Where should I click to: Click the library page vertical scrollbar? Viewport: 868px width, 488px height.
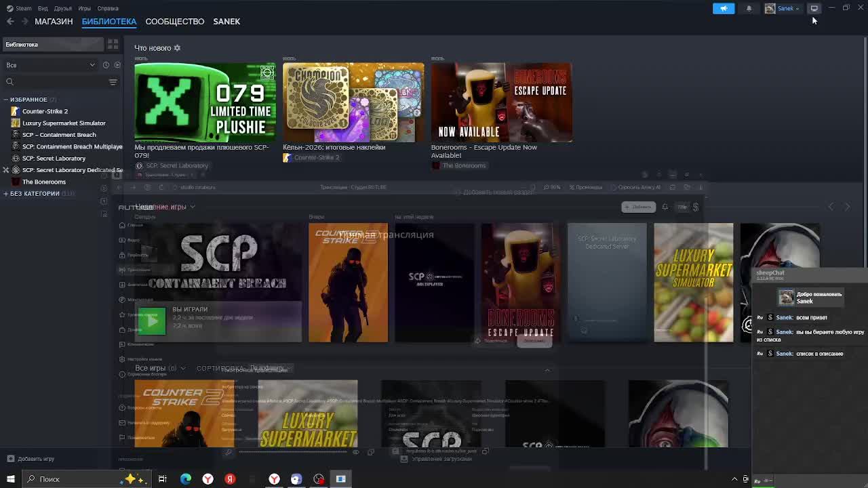pos(865,152)
